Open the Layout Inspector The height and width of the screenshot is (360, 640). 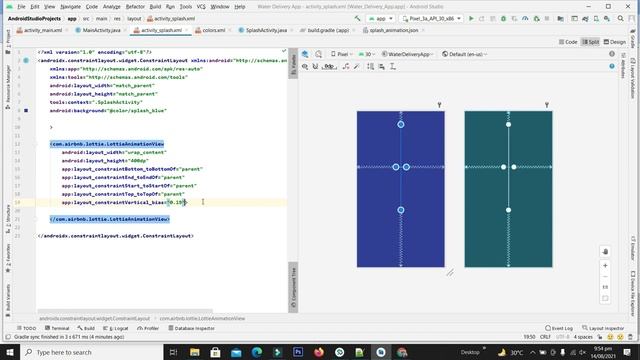[603, 328]
